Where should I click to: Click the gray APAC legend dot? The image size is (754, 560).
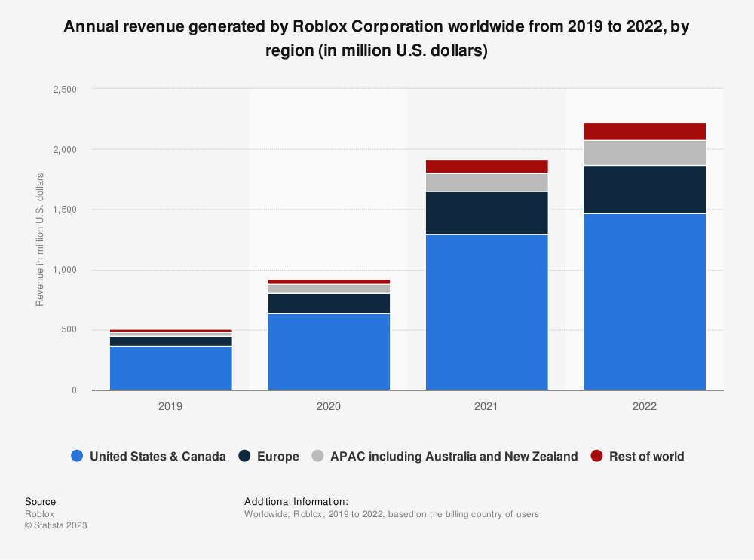pos(317,456)
